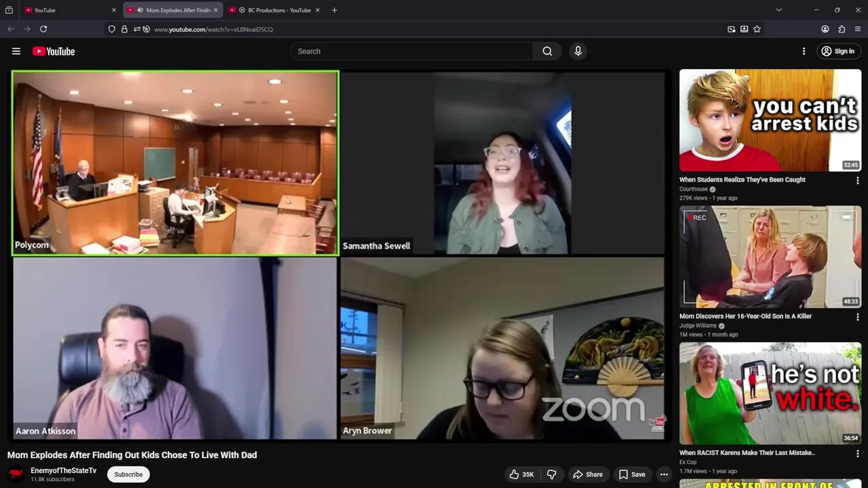This screenshot has width=868, height=488.
Task: Open picture-in-picture icon in address bar
Action: click(731, 29)
